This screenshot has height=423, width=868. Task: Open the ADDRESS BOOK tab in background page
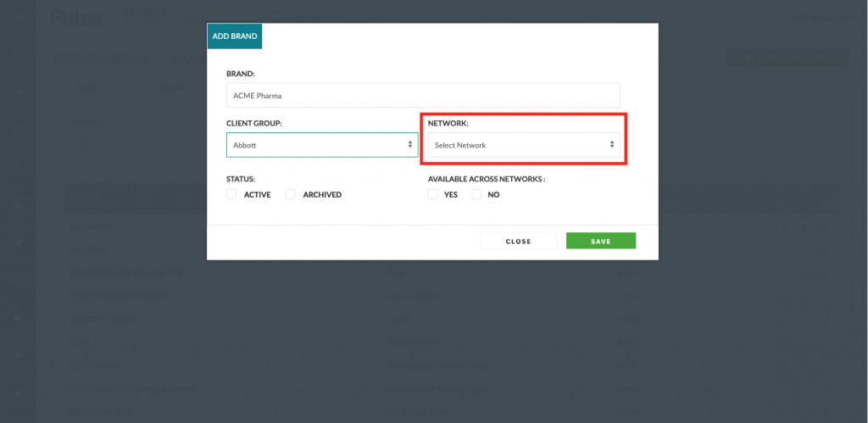click(100, 58)
